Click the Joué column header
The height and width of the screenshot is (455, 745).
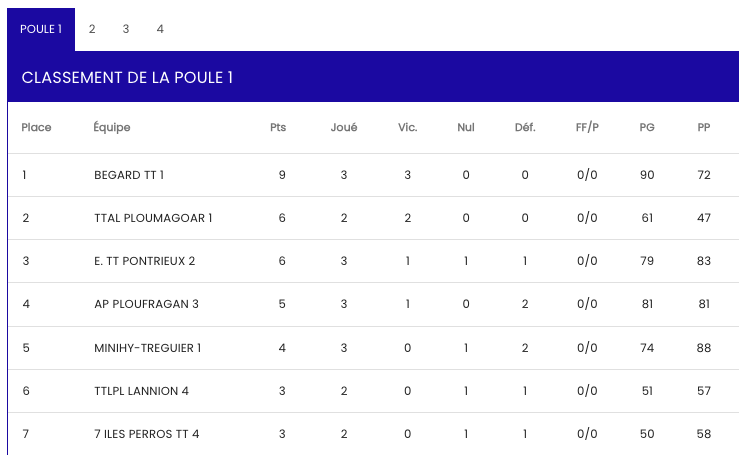344,128
